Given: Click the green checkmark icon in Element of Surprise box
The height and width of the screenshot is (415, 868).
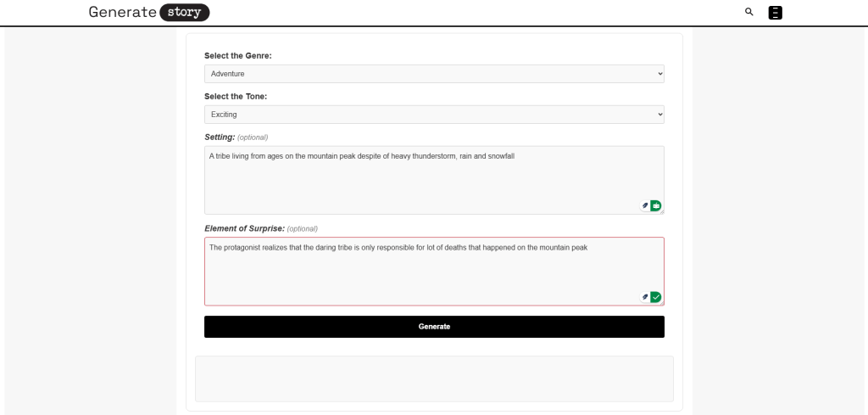Looking at the screenshot, I should coord(656,296).
